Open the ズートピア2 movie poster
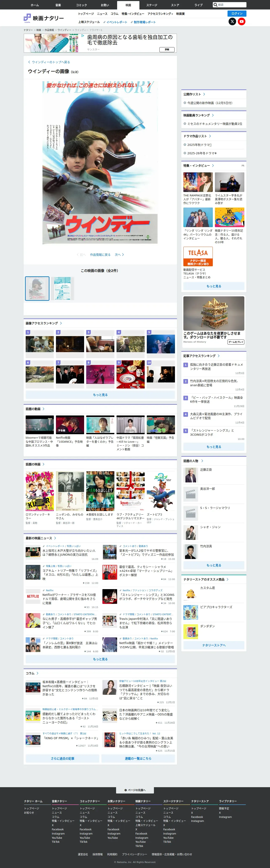 click(x=161, y=491)
